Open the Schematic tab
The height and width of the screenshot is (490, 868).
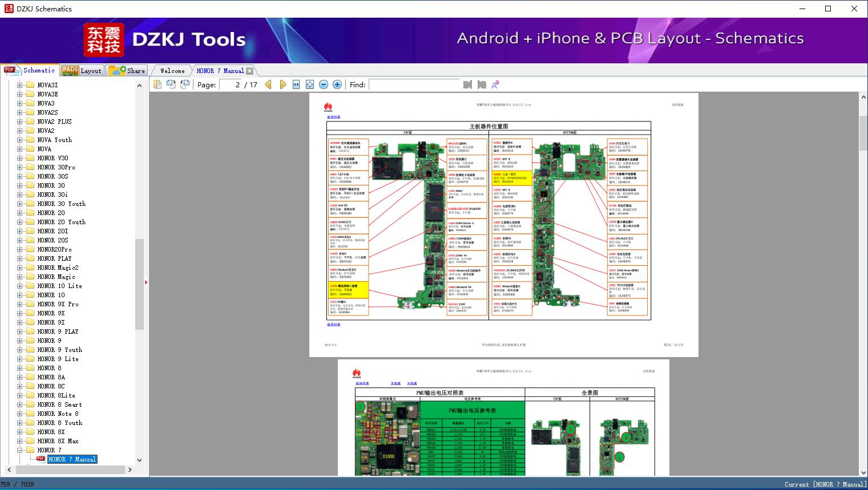pos(29,70)
